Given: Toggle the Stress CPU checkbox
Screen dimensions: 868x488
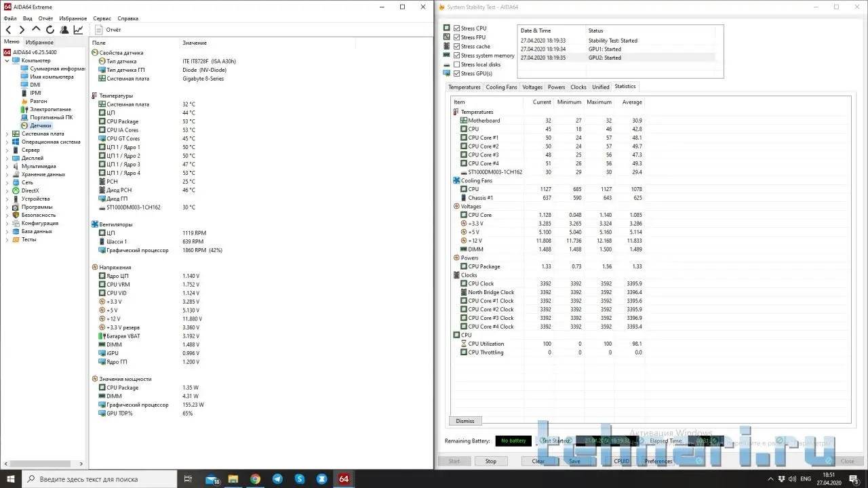Looking at the screenshot, I should pos(457,28).
